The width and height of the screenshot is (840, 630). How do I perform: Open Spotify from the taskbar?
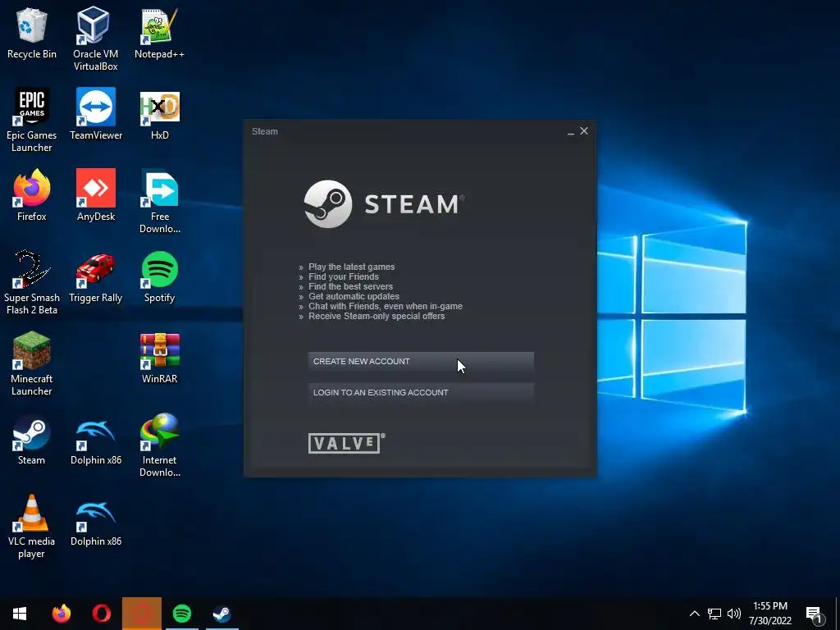(x=182, y=614)
